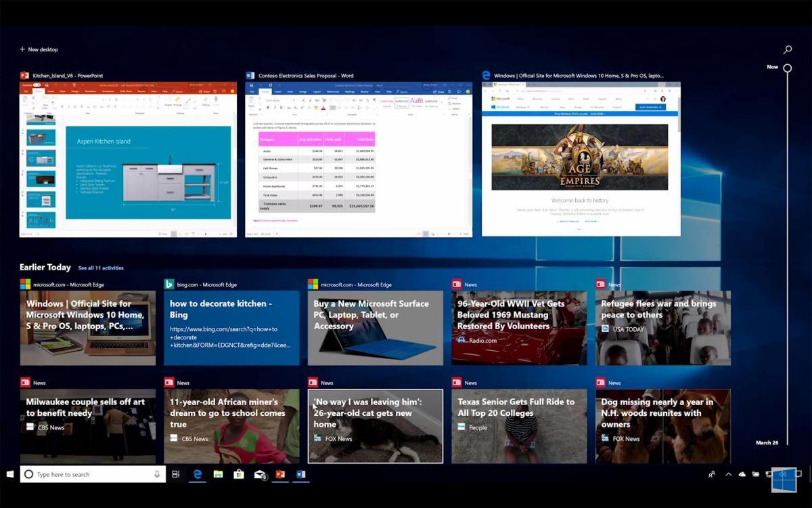Open Milwaukee couple sells off art card
The height and width of the screenshot is (508, 812).
point(88,426)
